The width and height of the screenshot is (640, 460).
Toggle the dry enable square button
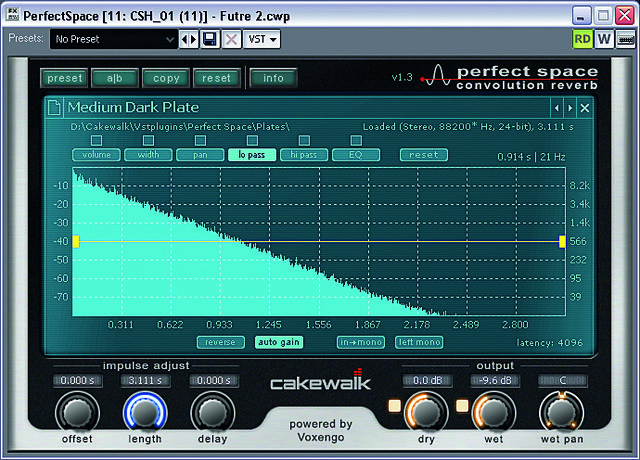point(395,406)
